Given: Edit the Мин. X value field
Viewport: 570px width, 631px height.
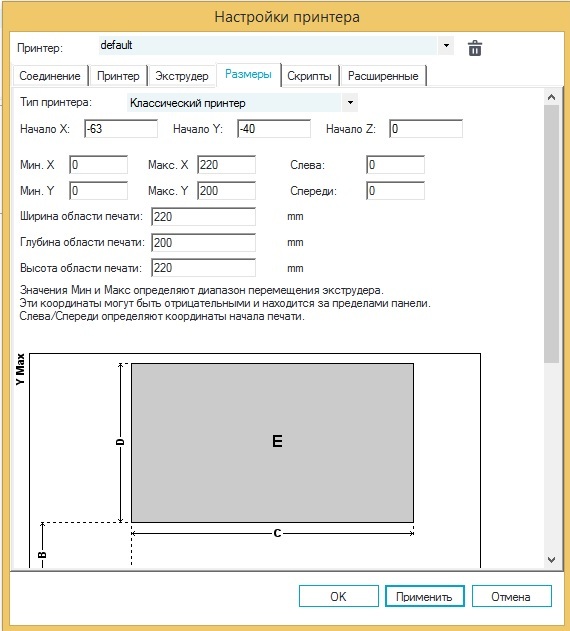Looking at the screenshot, I should [99, 165].
